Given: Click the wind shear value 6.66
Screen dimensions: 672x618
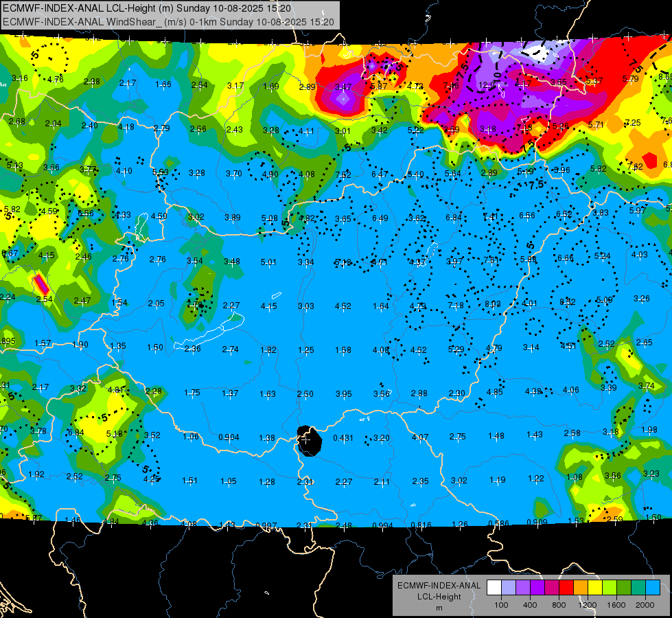Looking at the screenshot, I should [x=566, y=258].
